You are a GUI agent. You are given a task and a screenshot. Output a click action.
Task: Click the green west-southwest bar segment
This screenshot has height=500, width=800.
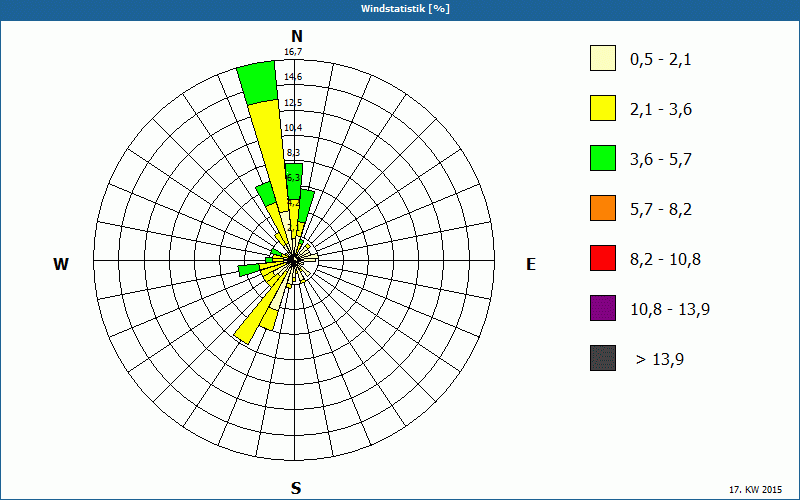249,270
